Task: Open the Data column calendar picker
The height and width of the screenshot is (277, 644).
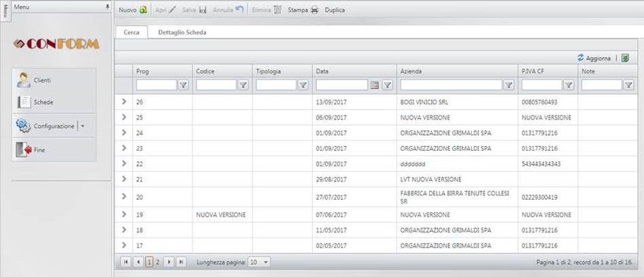Action: click(x=374, y=86)
